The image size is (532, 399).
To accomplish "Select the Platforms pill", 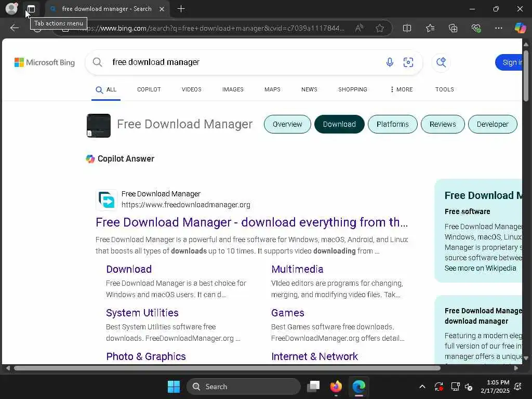I will coord(393,124).
